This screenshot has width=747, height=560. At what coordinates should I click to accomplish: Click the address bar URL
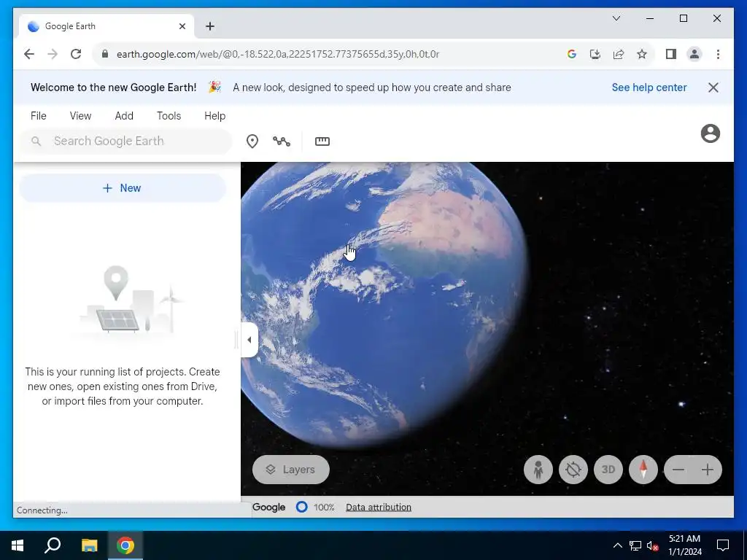coord(278,54)
